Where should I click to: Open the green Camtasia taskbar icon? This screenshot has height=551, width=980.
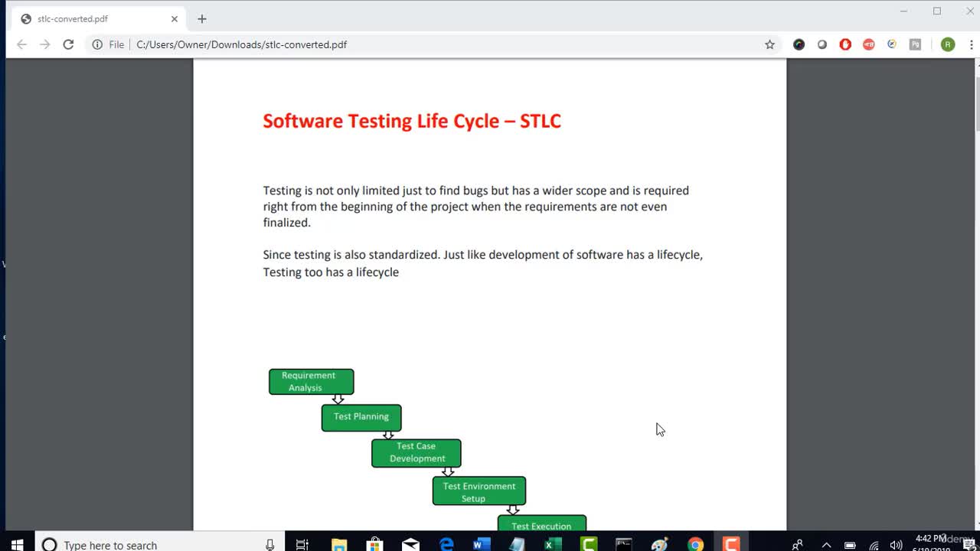(589, 545)
